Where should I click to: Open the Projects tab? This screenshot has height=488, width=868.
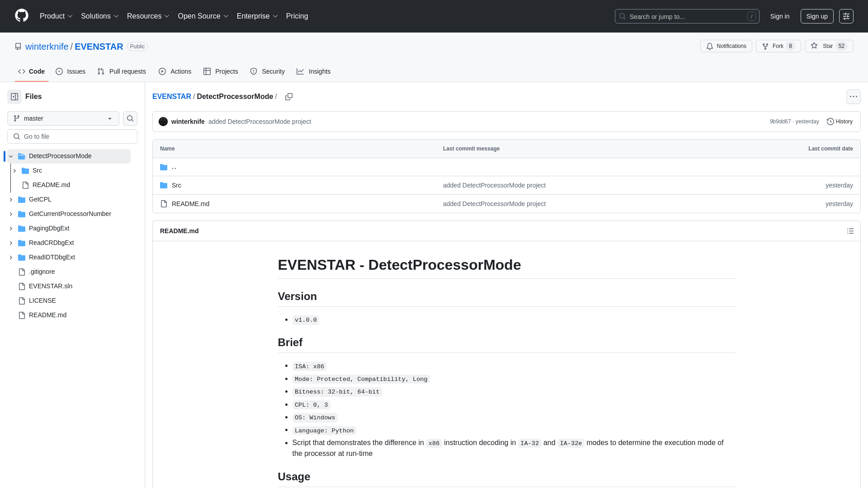coord(221,71)
